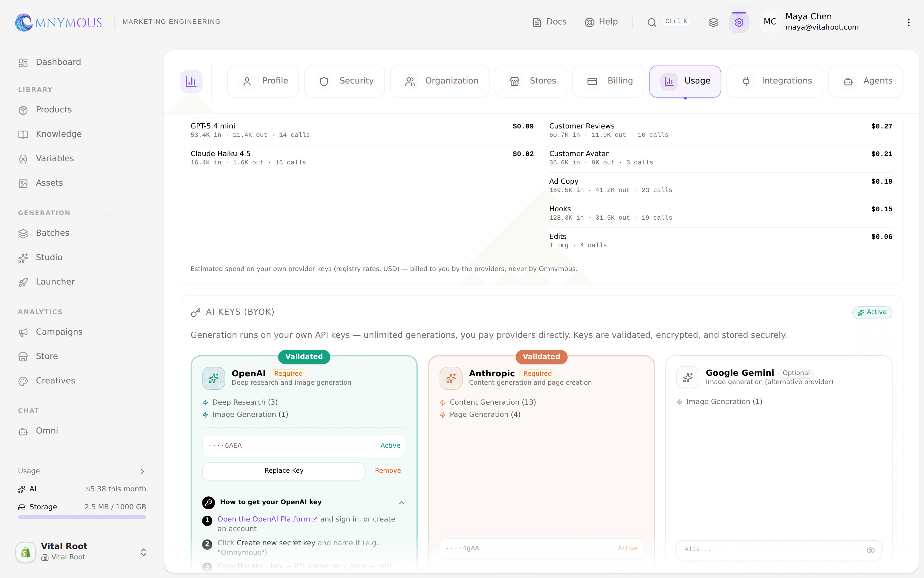Click the Usage chart icon beside tabs

click(191, 82)
